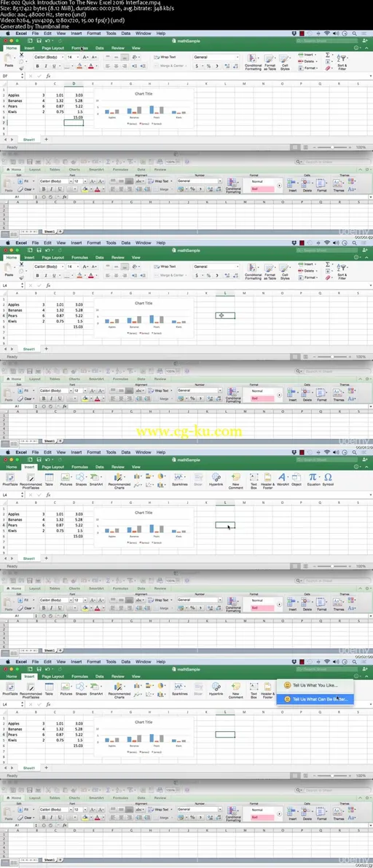Click Normal cell style in Excel 2011 below D7 frame

pyautogui.click(x=262, y=181)
